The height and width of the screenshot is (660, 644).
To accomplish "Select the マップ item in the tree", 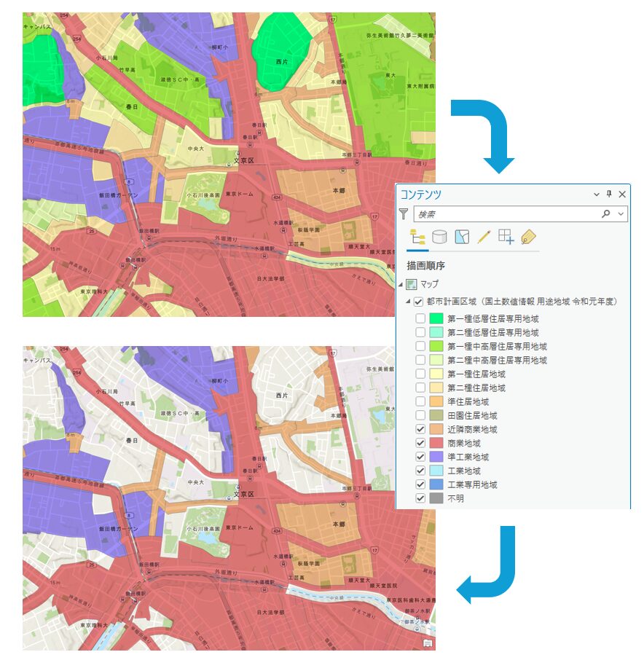I will (x=429, y=284).
